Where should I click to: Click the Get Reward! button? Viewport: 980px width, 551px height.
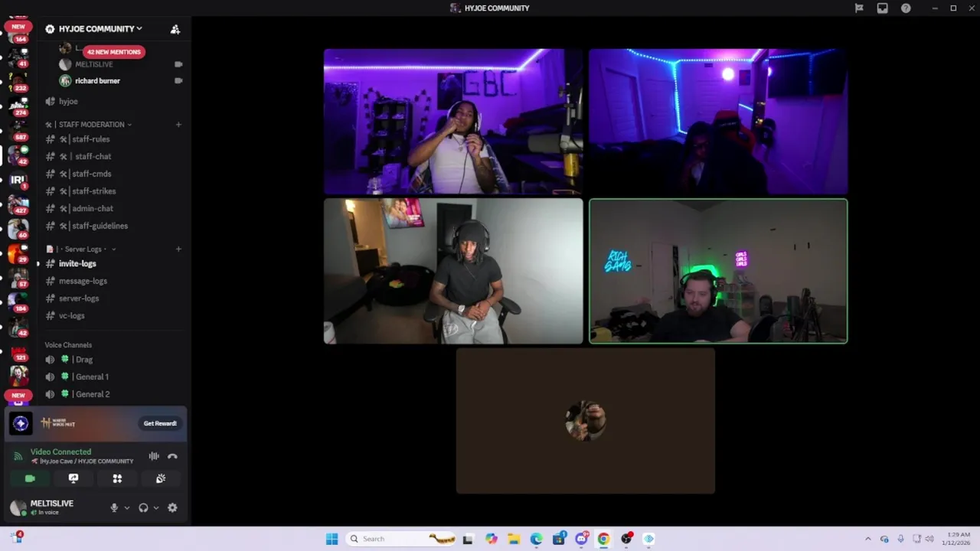click(x=160, y=423)
